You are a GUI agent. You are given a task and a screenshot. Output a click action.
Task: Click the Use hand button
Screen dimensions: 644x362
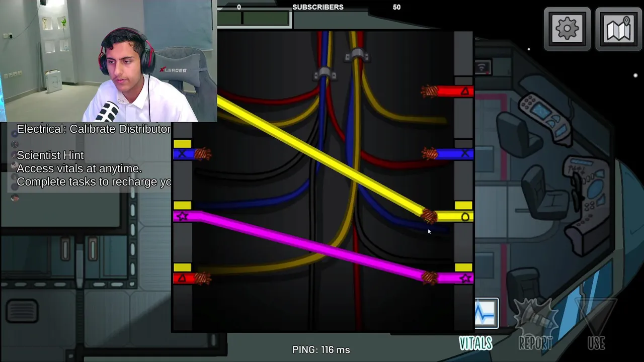(x=596, y=324)
